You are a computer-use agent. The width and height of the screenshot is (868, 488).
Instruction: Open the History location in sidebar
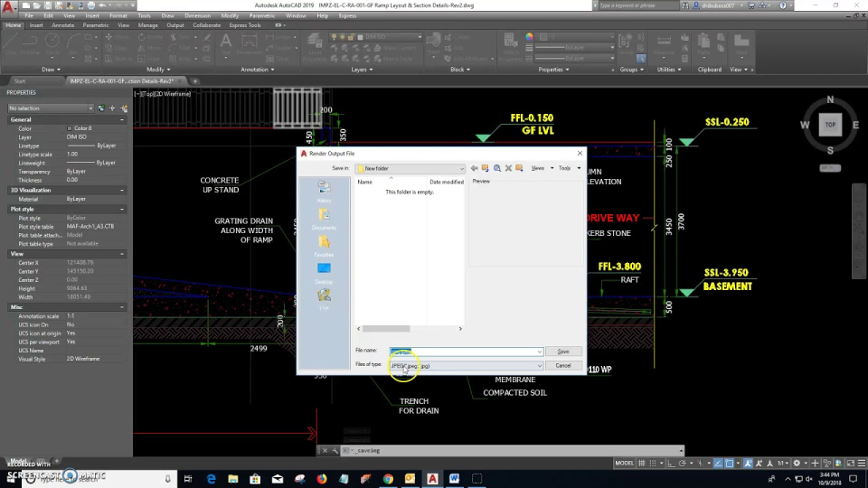pyautogui.click(x=324, y=191)
